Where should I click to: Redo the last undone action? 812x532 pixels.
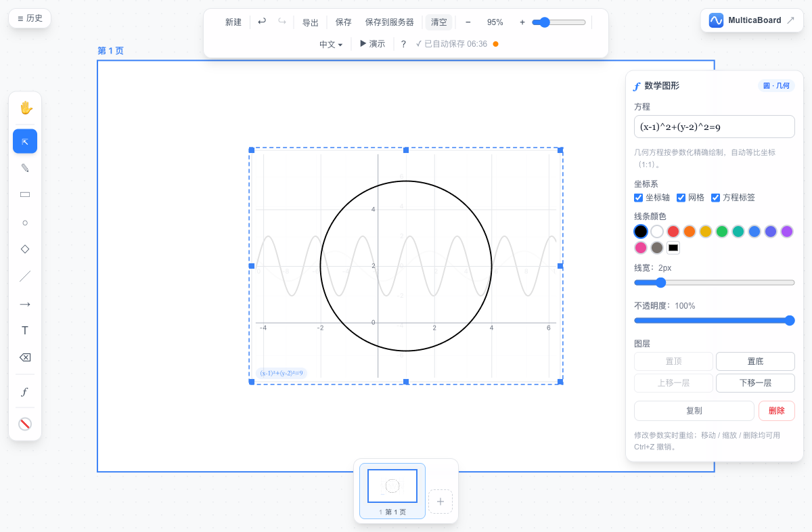click(x=282, y=22)
